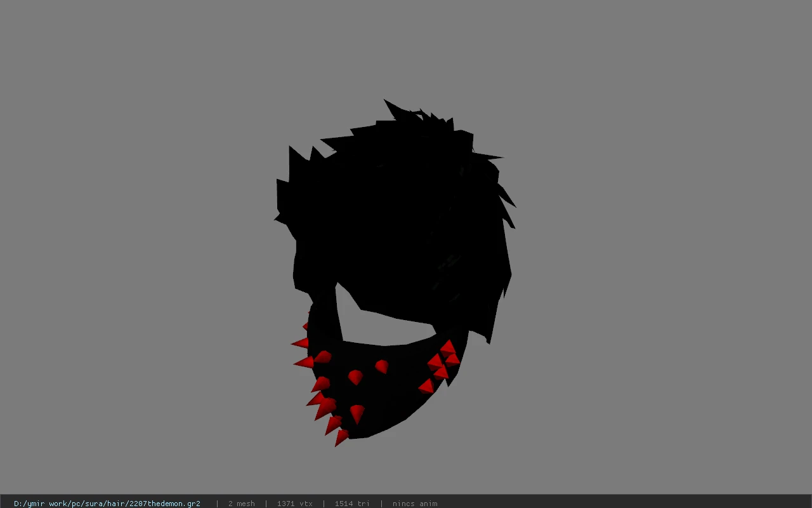Click the file path D:/ymir work/pc/sura/hair/2207thedemon.gr2

(x=107, y=504)
